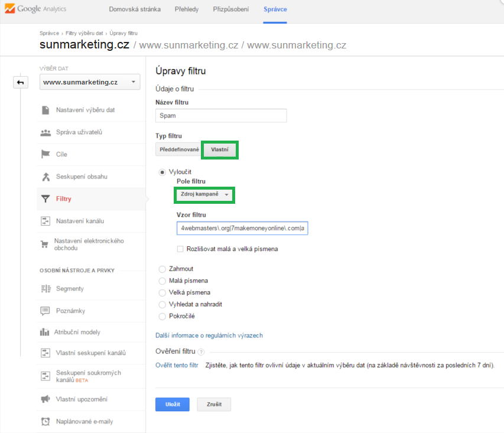Open the Vlastní upozornění megaphone icon
The image size is (504, 433).
click(x=45, y=399)
